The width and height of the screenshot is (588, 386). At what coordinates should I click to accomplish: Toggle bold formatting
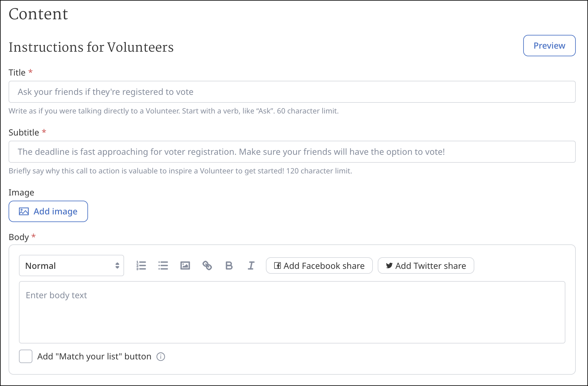(229, 265)
